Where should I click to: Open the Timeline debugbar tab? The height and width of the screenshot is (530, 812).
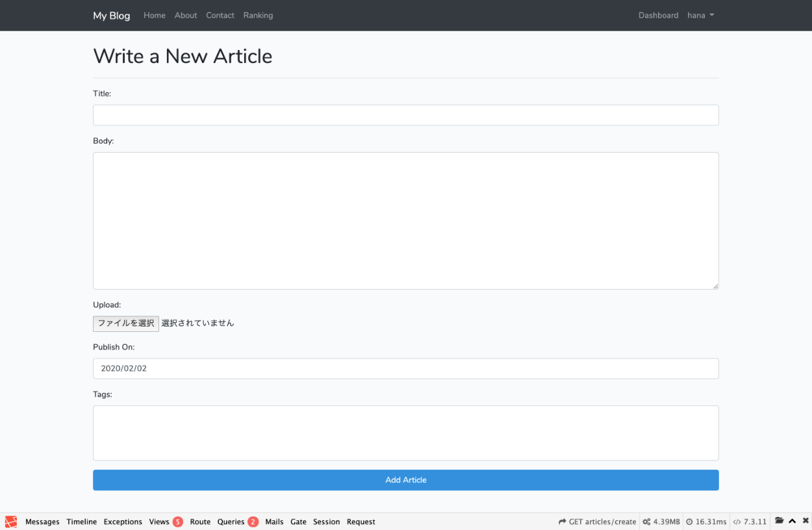click(81, 522)
